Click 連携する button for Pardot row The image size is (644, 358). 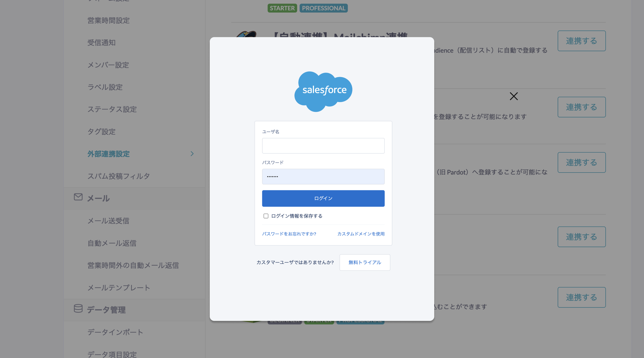click(582, 162)
